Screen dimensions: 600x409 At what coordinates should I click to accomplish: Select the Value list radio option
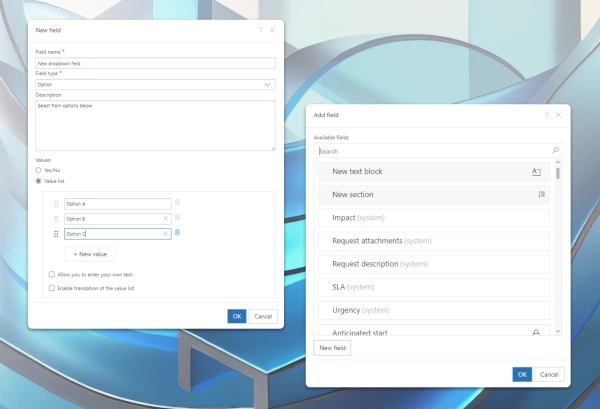click(38, 181)
